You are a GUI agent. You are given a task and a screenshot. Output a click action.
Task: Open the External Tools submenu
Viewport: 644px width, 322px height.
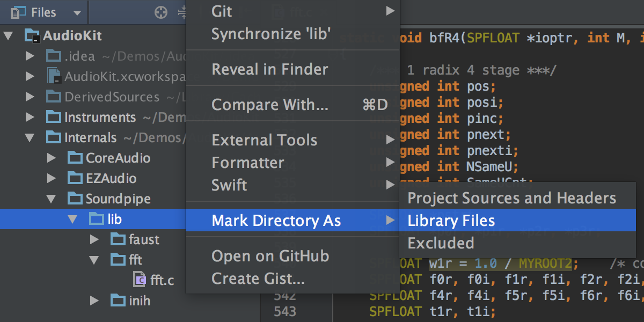[x=292, y=140]
